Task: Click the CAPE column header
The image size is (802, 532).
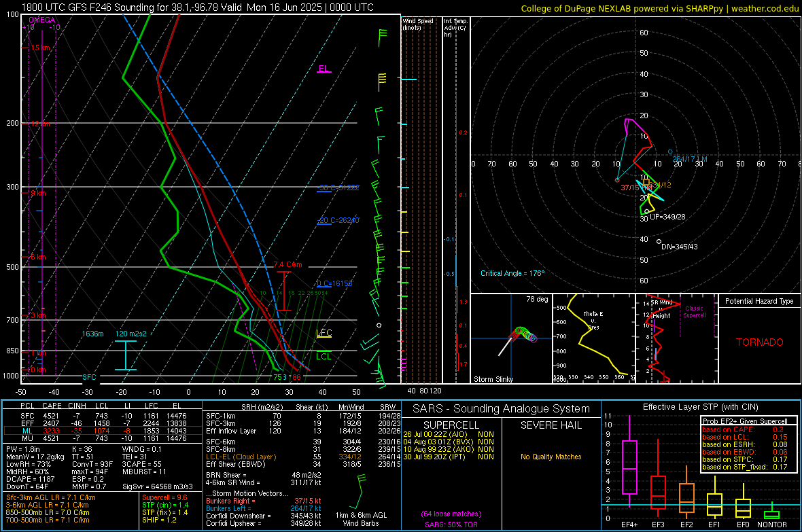Action: coord(52,406)
